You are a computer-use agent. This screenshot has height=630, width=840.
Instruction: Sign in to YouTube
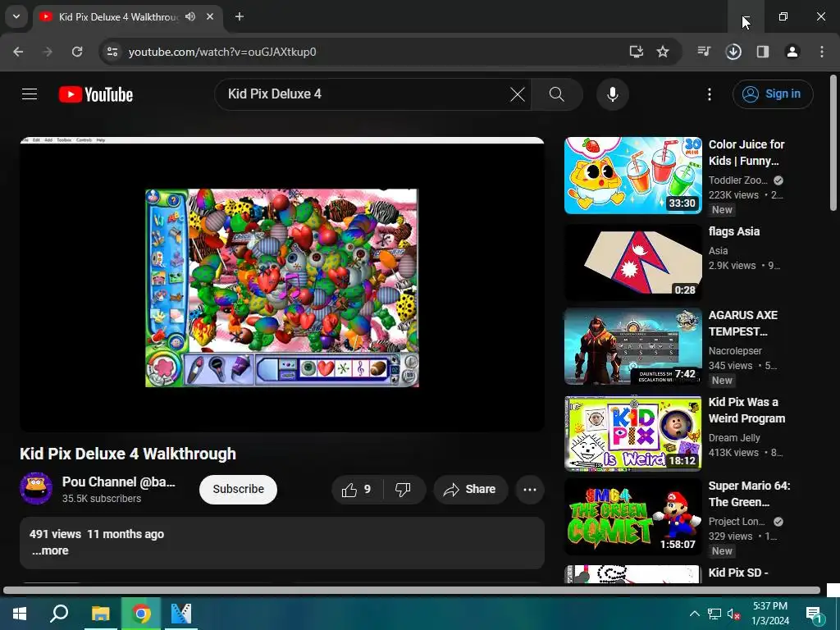773,94
